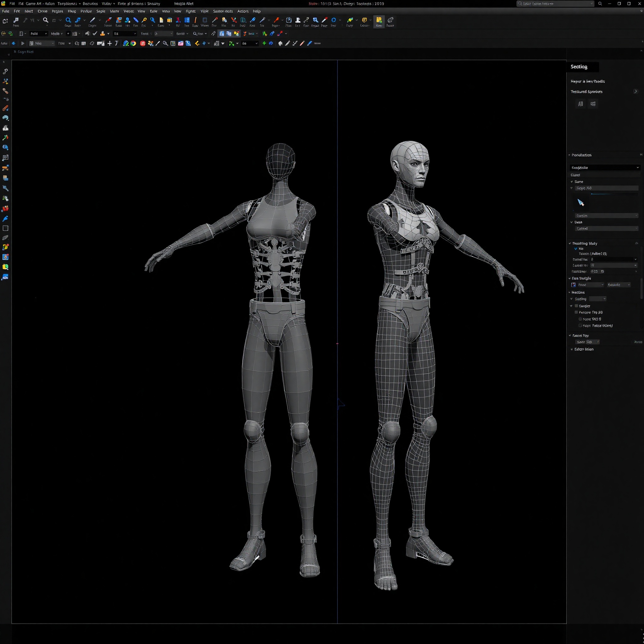Click the arrow button next to Textured Sprakets

pyautogui.click(x=636, y=91)
